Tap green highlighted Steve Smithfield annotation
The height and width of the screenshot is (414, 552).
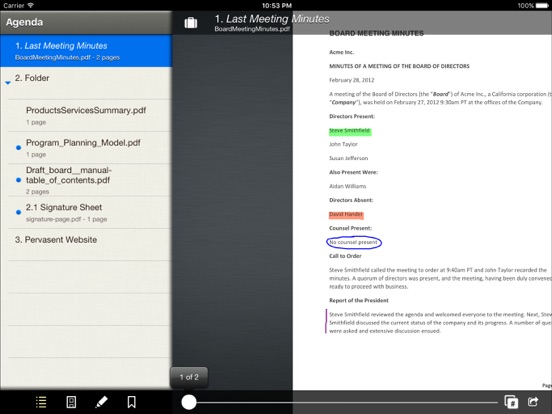pyautogui.click(x=350, y=131)
